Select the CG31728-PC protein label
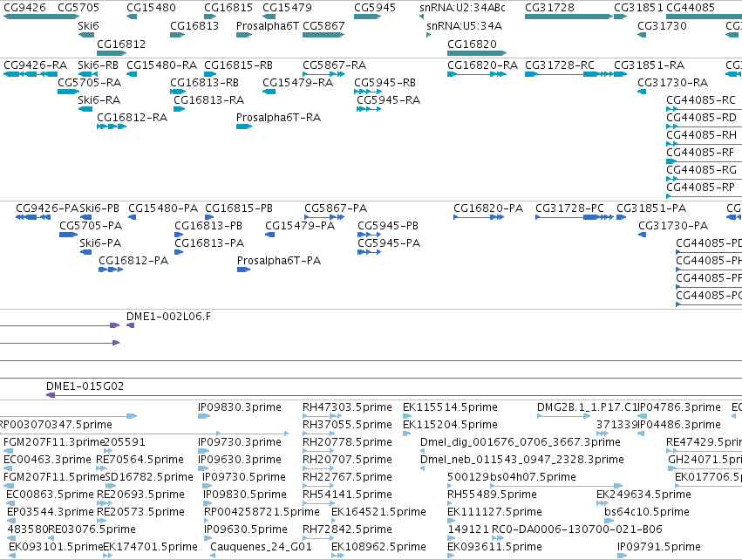The image size is (742, 560). (x=569, y=208)
